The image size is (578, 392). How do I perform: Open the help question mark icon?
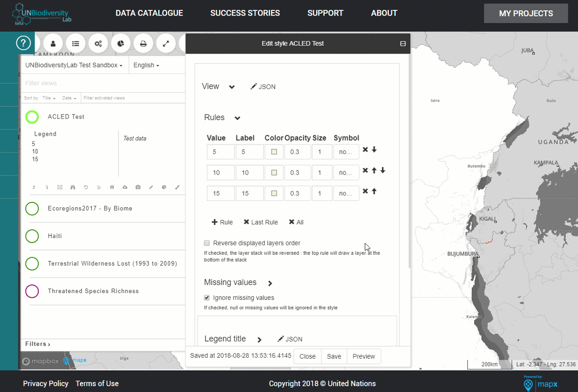23,43
